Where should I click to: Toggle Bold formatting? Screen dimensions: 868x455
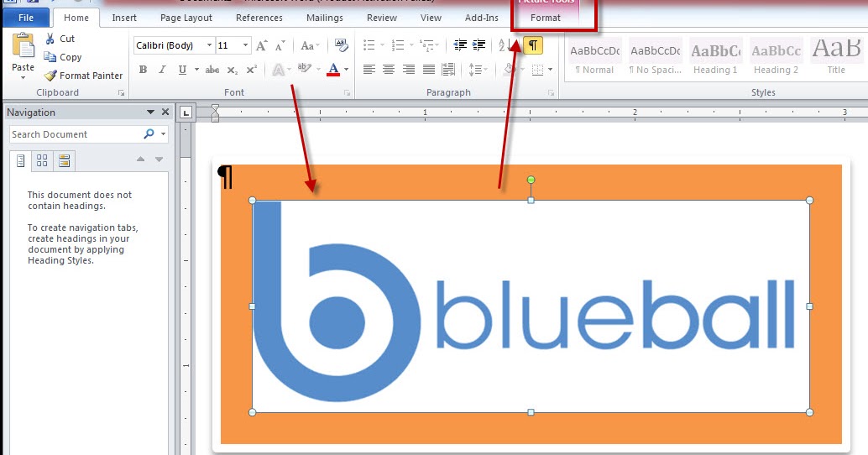coord(143,70)
